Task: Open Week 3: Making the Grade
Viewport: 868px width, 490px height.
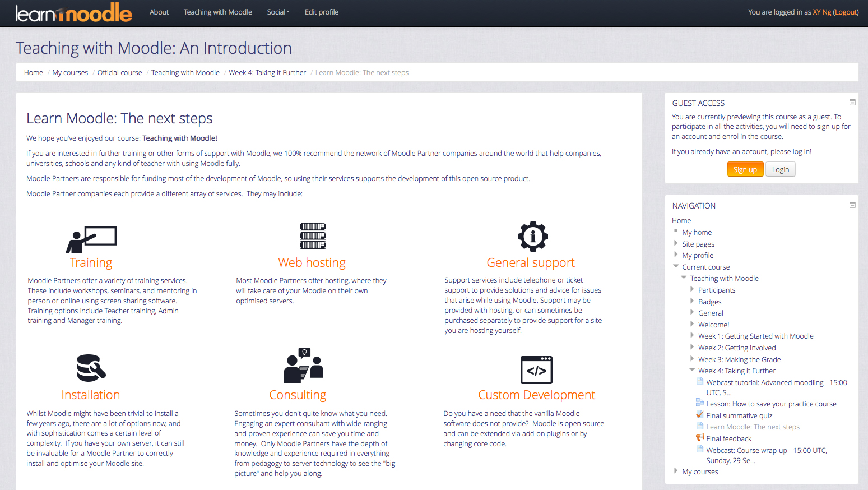Action: click(x=740, y=359)
